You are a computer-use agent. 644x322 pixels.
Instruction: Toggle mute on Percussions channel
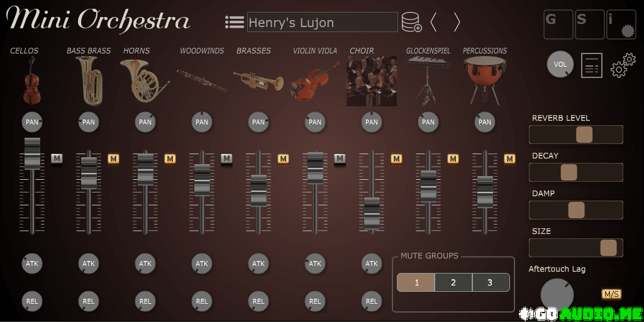coord(509,158)
